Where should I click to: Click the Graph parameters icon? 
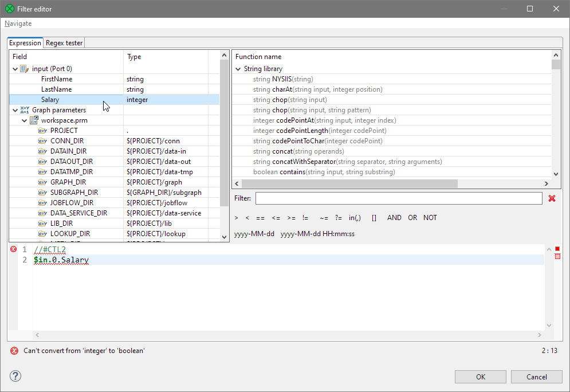click(x=24, y=110)
